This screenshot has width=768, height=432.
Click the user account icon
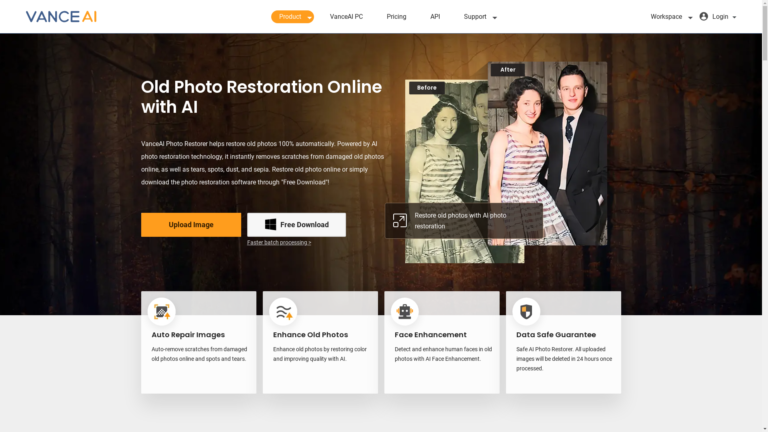704,17
